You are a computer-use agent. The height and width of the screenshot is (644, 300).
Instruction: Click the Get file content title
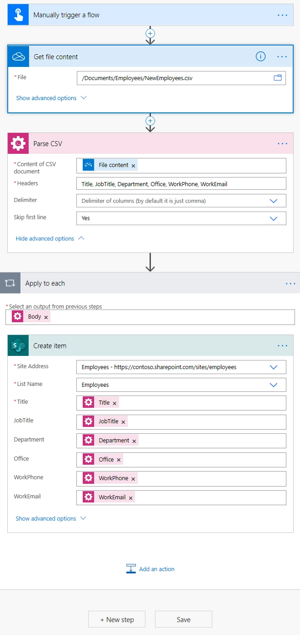[x=56, y=56]
